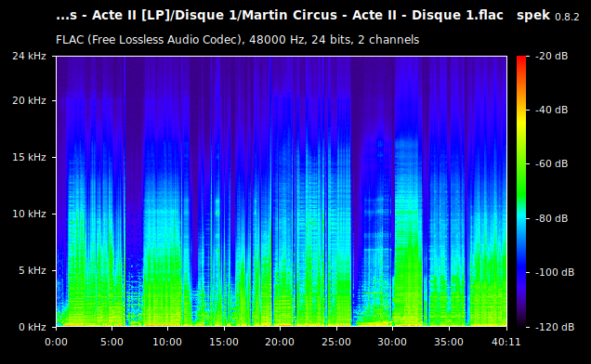Click the 'spek' application name label
This screenshot has height=364, width=591.
pyautogui.click(x=533, y=16)
